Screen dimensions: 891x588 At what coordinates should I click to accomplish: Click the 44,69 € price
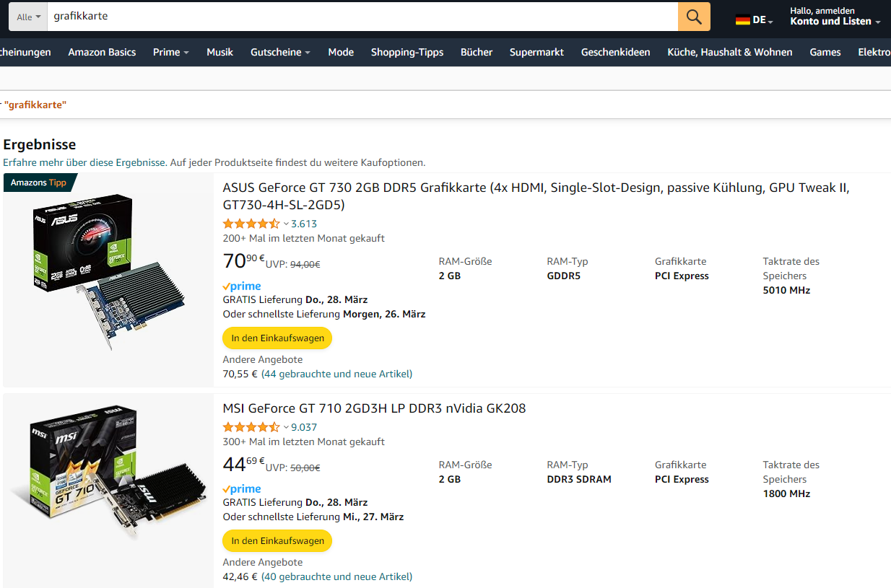pos(243,465)
